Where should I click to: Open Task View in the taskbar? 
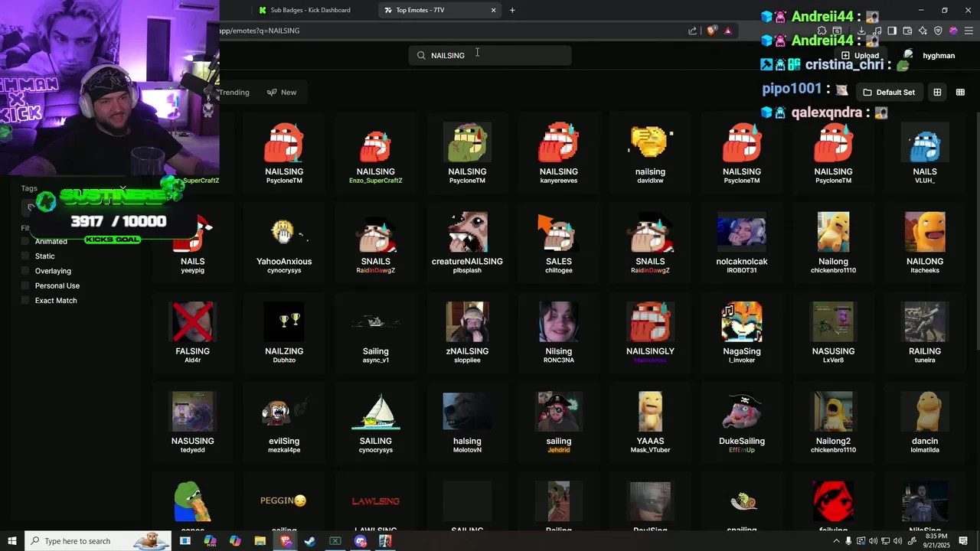click(185, 541)
